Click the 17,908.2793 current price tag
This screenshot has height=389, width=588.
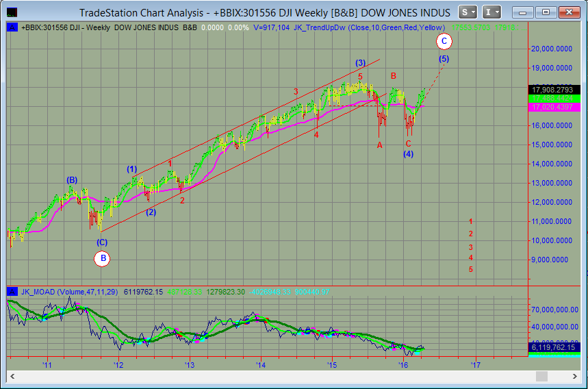pyautogui.click(x=554, y=90)
